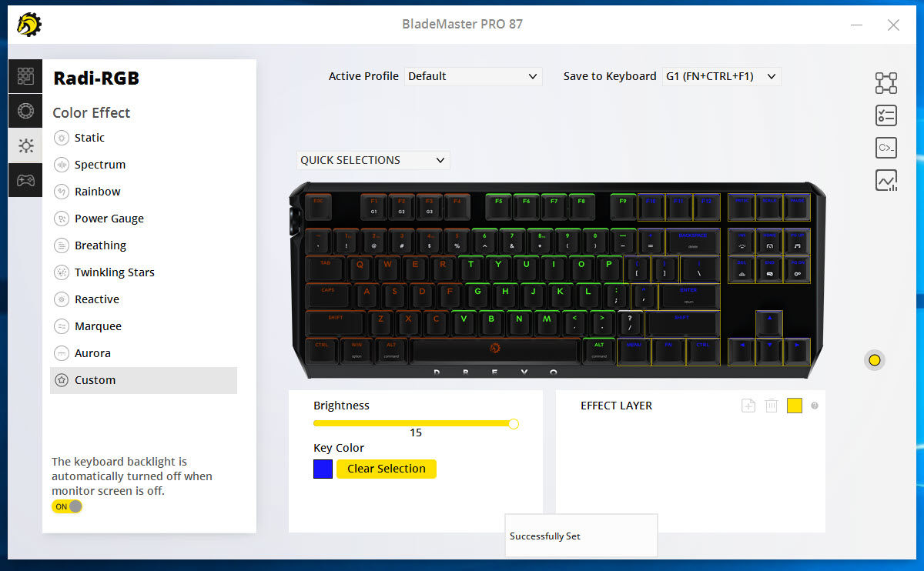This screenshot has width=924, height=571.
Task: Click the chart monitor icon on right
Action: tap(886, 181)
